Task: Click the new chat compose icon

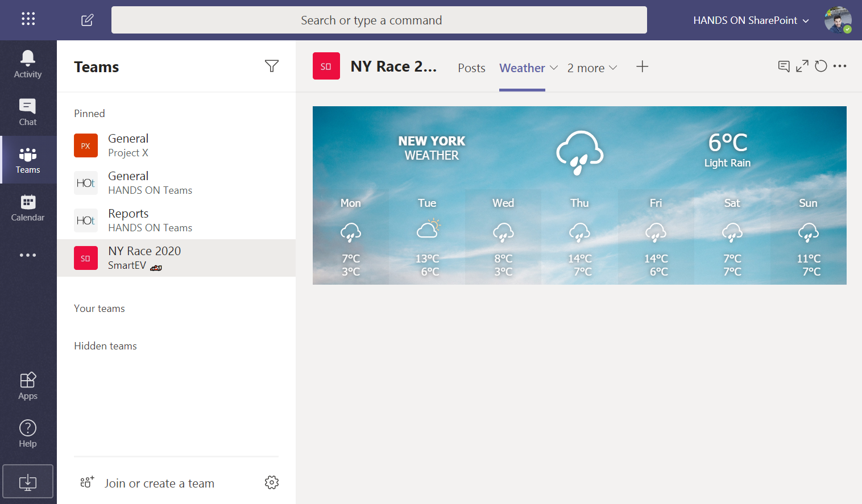Action: click(x=87, y=20)
